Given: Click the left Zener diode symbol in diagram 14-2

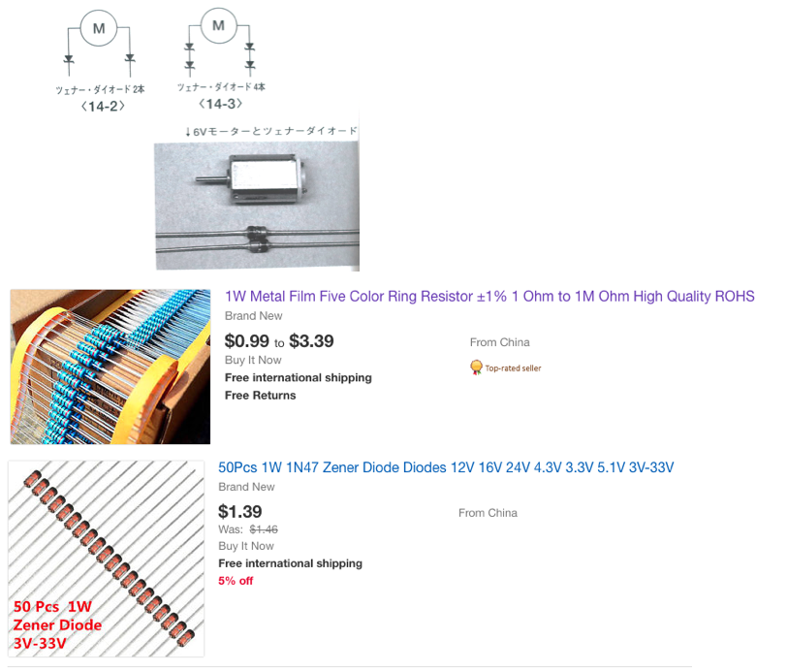Looking at the screenshot, I should click(x=69, y=61).
